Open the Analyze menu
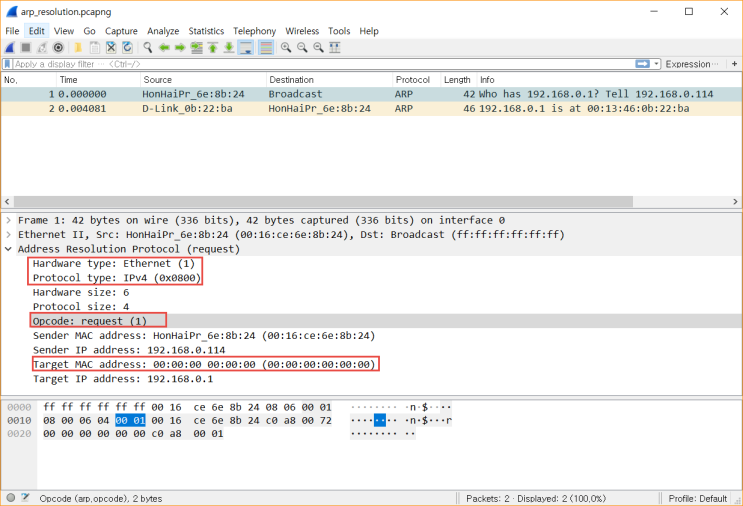 [163, 31]
